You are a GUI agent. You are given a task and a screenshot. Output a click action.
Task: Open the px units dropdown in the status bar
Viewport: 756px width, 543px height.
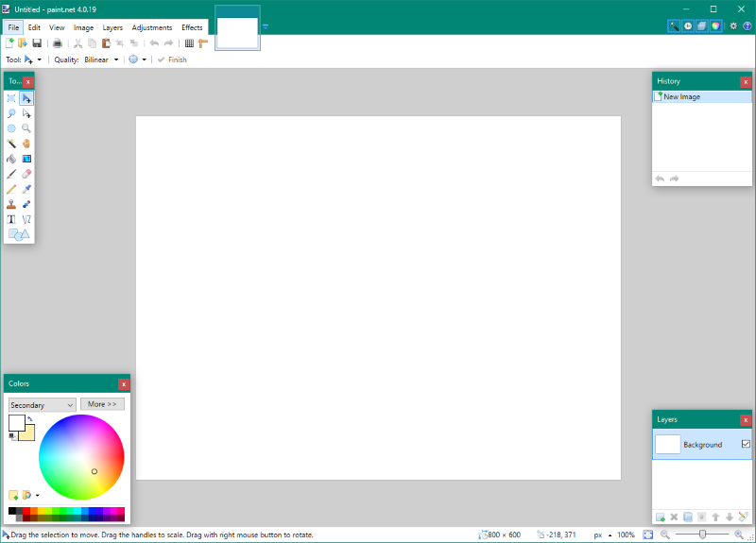coord(603,535)
